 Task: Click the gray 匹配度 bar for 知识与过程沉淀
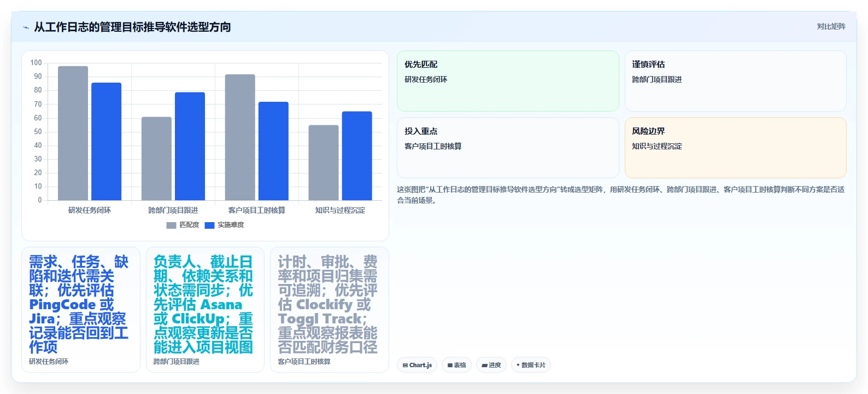324,163
